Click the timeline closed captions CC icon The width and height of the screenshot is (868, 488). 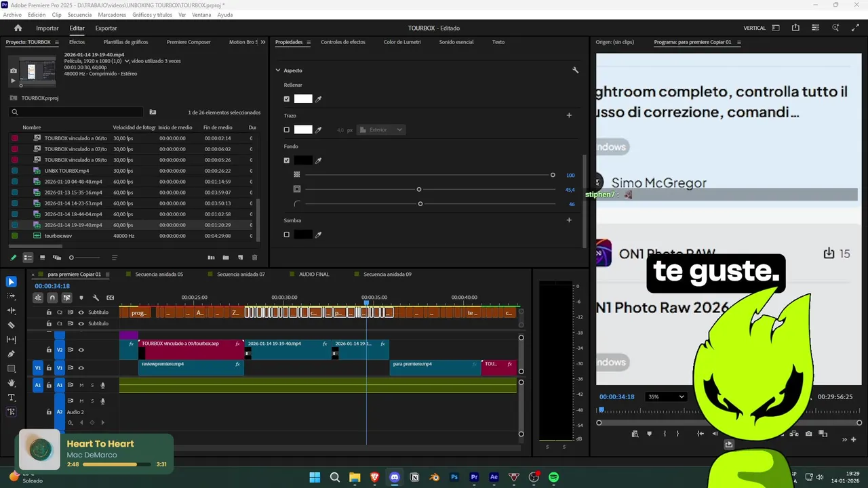111,298
